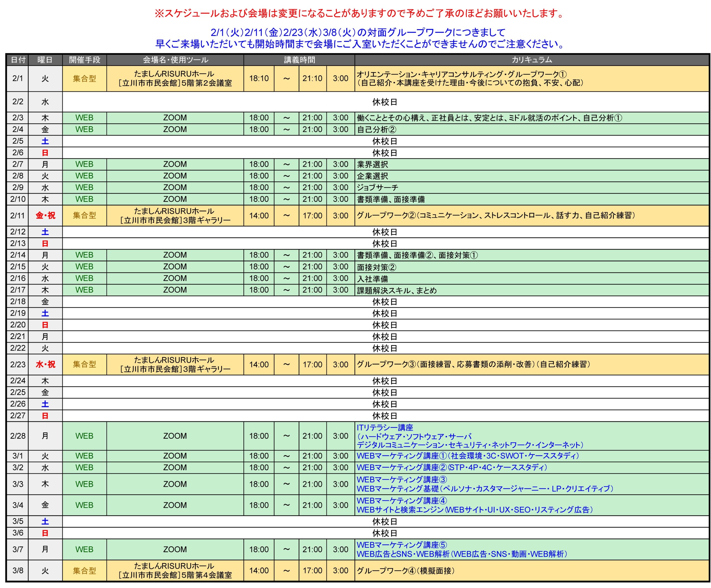Image resolution: width=711 pixels, height=588 pixels.
Task: Click the 21:10 end time cell
Action: click(312, 79)
